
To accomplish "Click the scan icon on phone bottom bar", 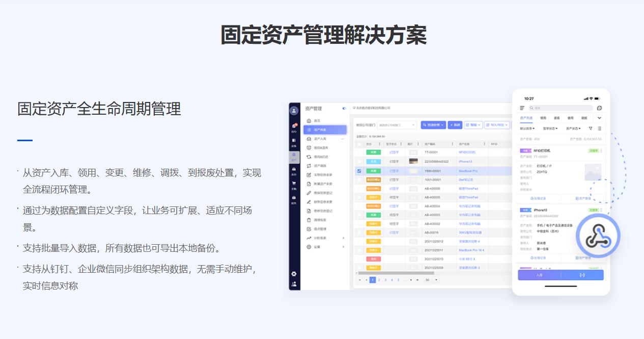I will pyautogui.click(x=582, y=275).
